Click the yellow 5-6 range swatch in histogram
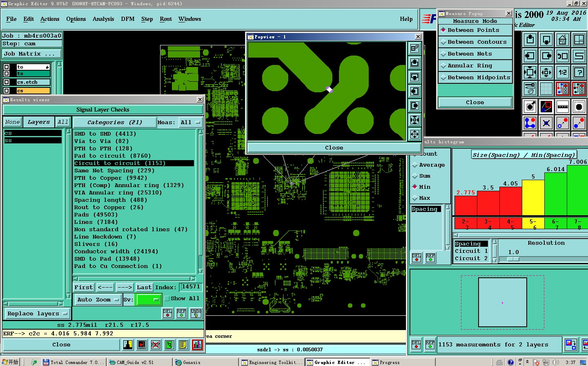The image size is (588, 366). click(533, 223)
